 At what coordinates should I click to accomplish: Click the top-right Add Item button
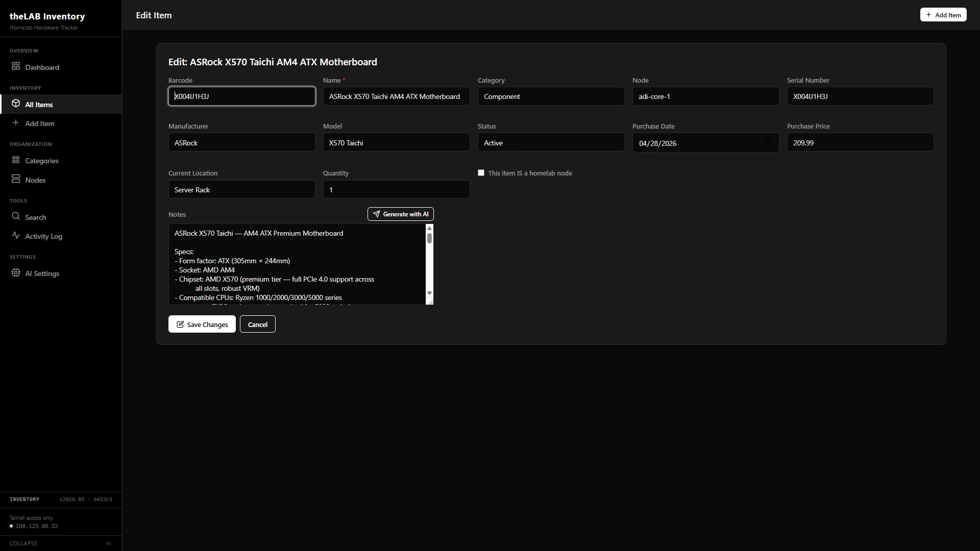(x=943, y=15)
